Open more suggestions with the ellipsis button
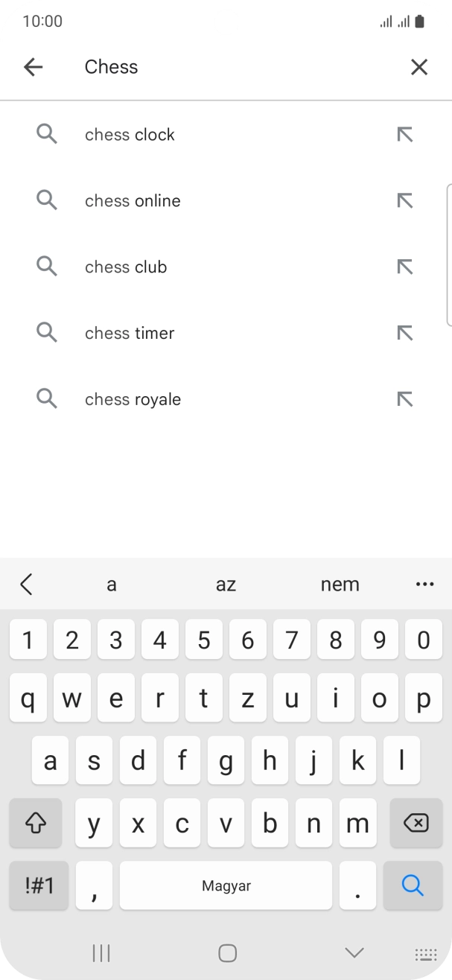The height and width of the screenshot is (980, 452). [424, 584]
